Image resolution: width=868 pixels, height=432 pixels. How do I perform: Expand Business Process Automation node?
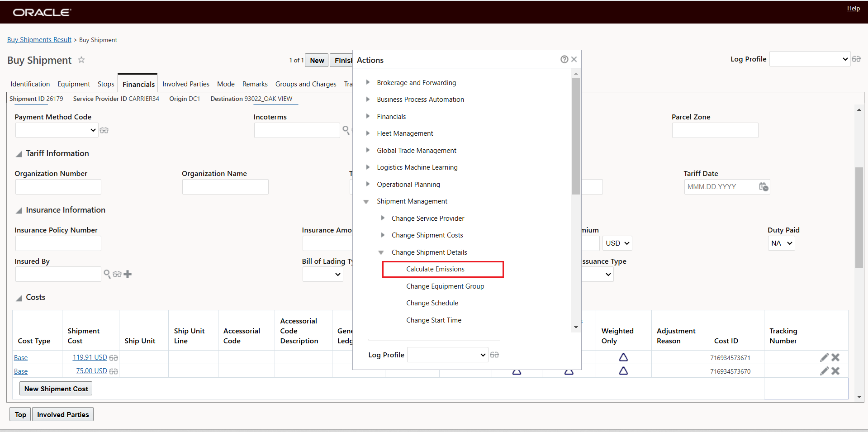pyautogui.click(x=368, y=99)
